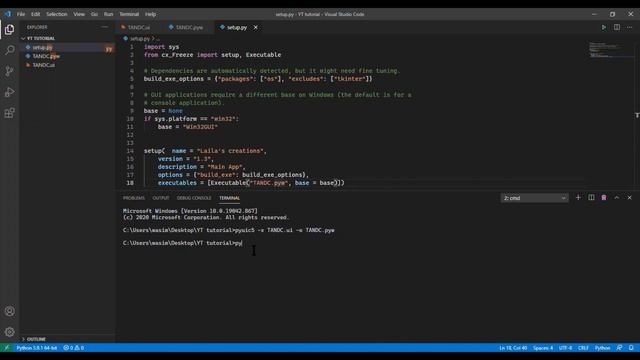Open the Search view in activity bar
This screenshot has width=640, height=360.
coord(9,50)
